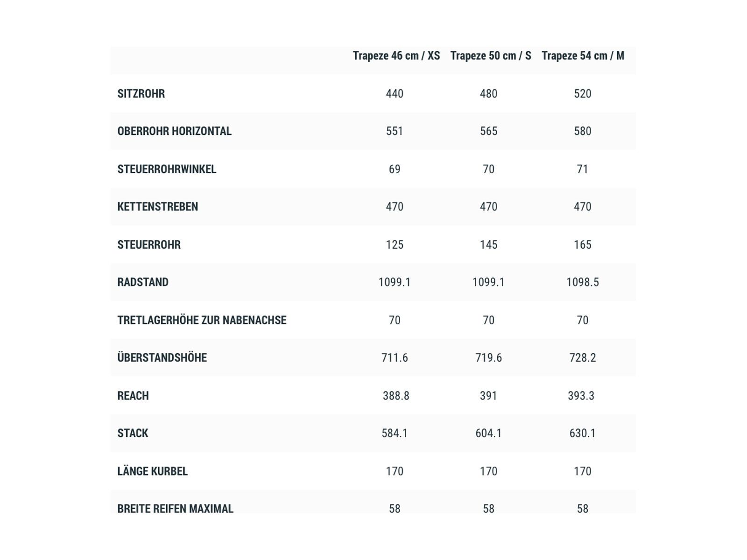Click the Trapeze 46 cm / XS column header
The height and width of the screenshot is (560, 747).
click(396, 56)
